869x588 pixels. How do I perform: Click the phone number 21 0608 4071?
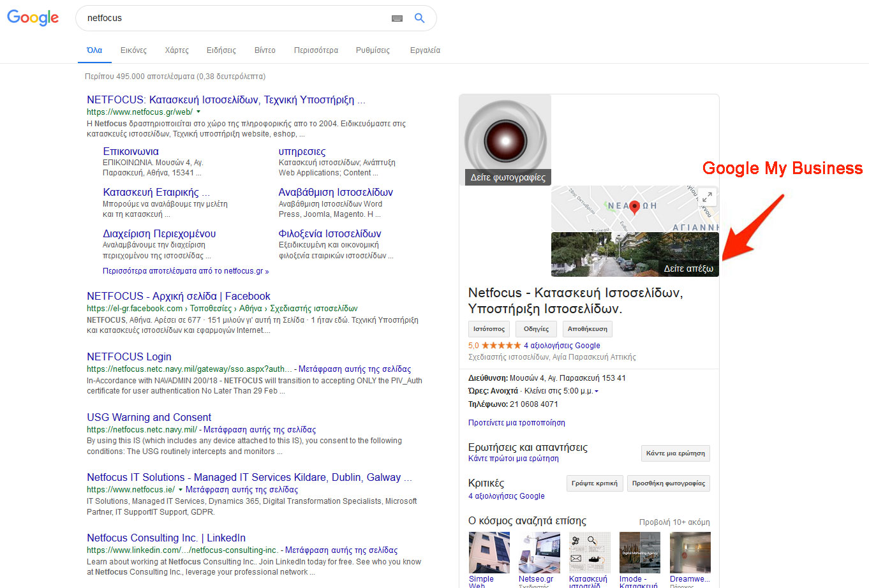click(534, 404)
